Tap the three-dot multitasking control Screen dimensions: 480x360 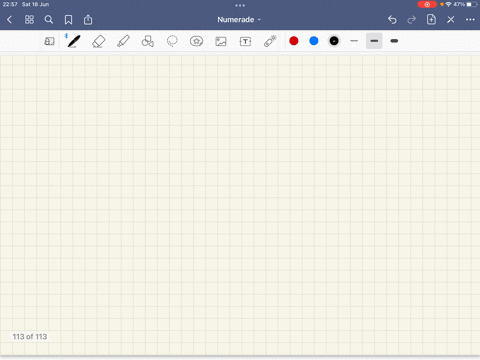(x=240, y=5)
